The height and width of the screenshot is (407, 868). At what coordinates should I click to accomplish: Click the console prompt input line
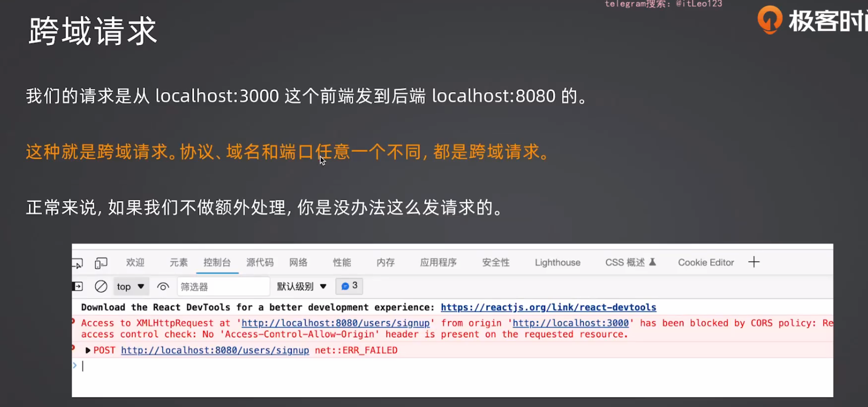point(452,366)
